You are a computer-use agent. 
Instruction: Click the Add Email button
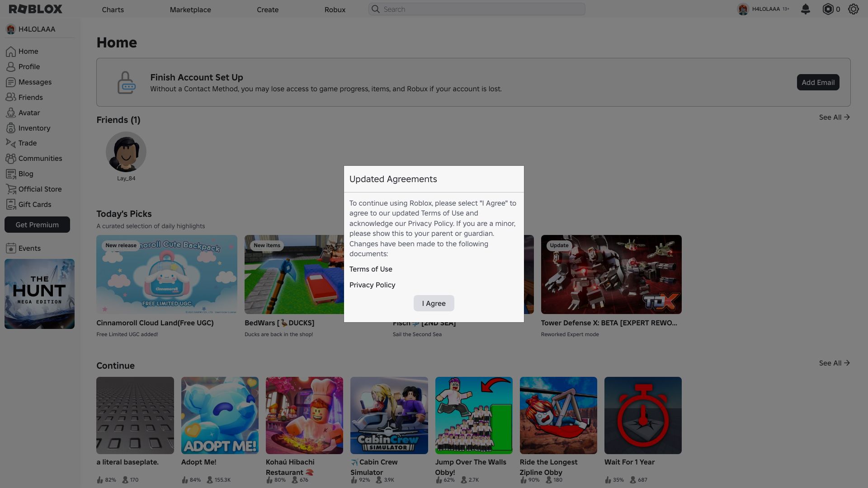[x=818, y=82]
